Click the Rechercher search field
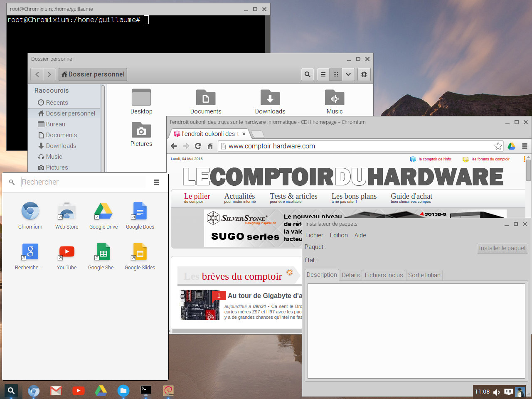This screenshot has width=532, height=399. pyautogui.click(x=83, y=182)
